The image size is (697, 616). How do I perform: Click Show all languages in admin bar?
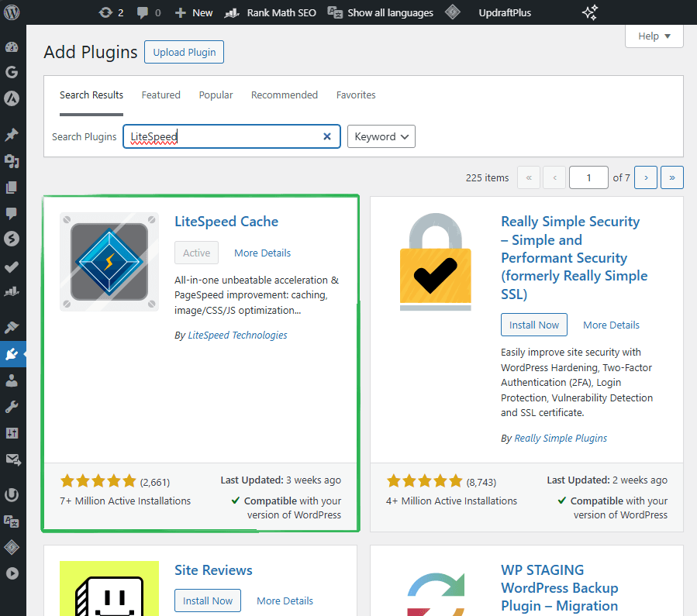click(381, 12)
